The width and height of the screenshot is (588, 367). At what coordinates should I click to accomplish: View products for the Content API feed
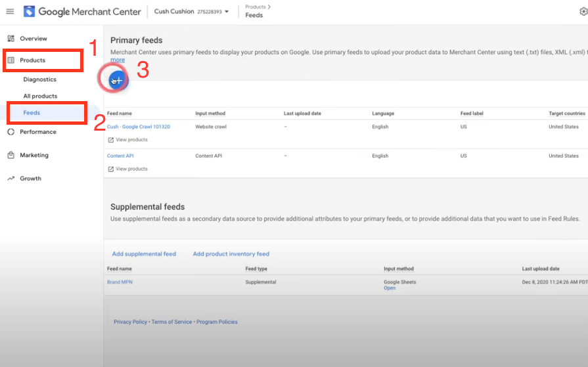[x=131, y=169]
